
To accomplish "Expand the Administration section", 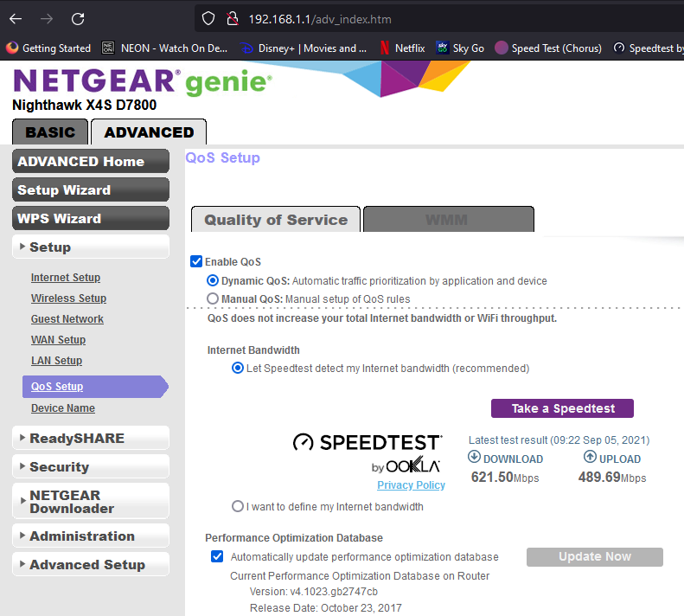I will 91,536.
